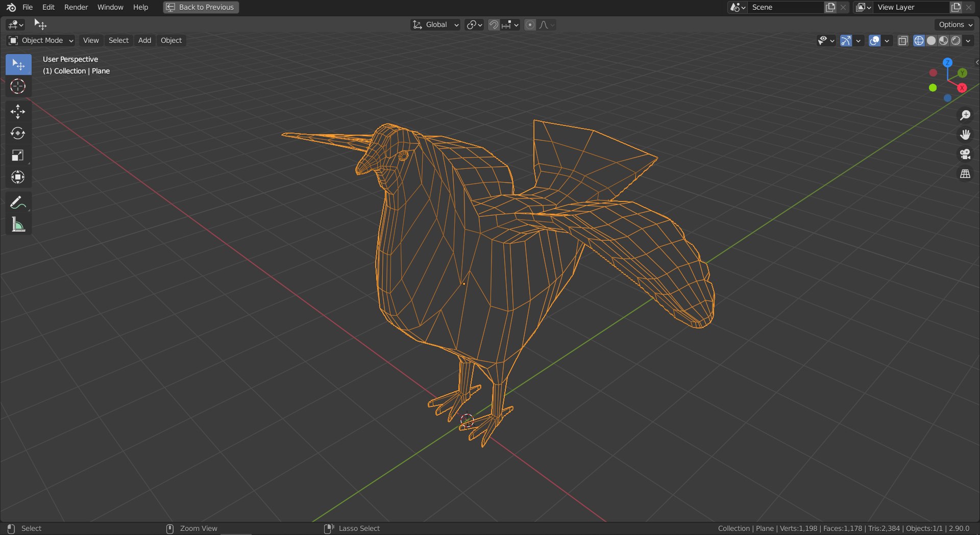Click the negative Z blue gizmo dot

[947, 98]
